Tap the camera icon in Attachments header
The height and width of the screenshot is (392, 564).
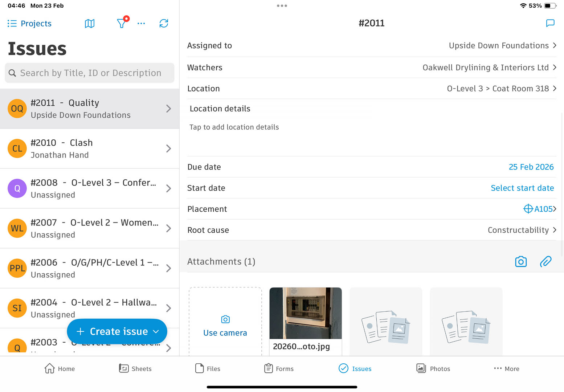point(521,262)
